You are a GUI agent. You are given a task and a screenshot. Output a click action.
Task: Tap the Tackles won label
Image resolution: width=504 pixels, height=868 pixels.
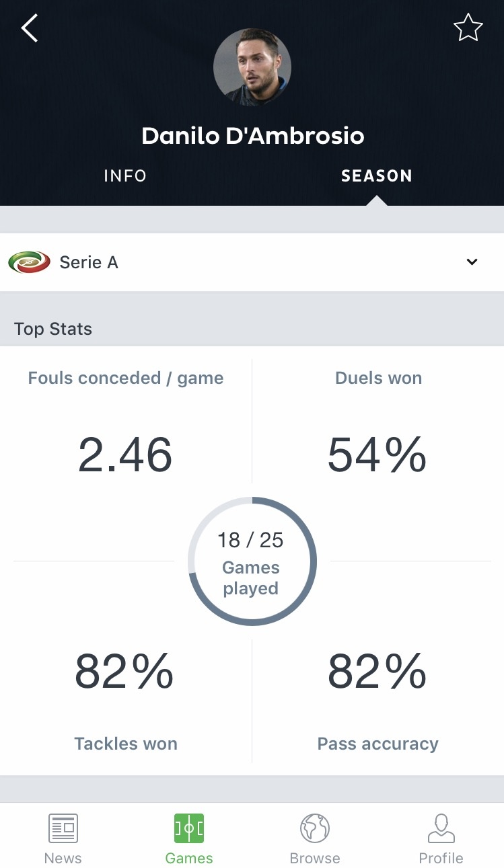pos(126,744)
